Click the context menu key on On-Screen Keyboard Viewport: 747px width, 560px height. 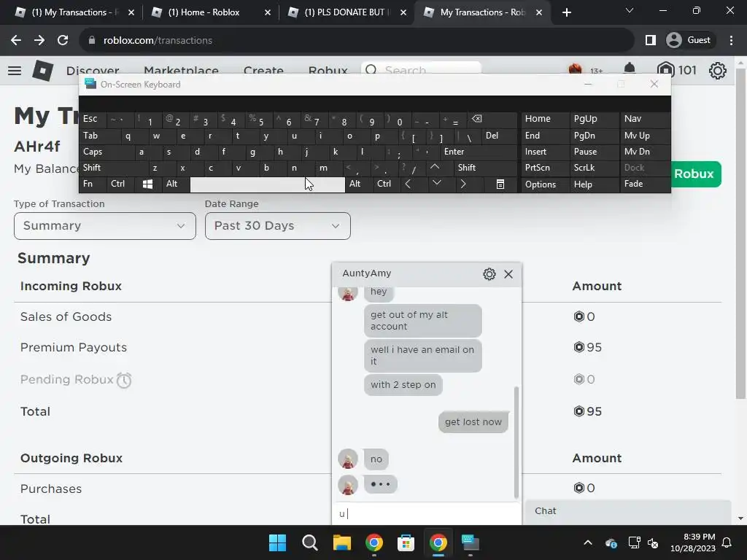tap(500, 184)
